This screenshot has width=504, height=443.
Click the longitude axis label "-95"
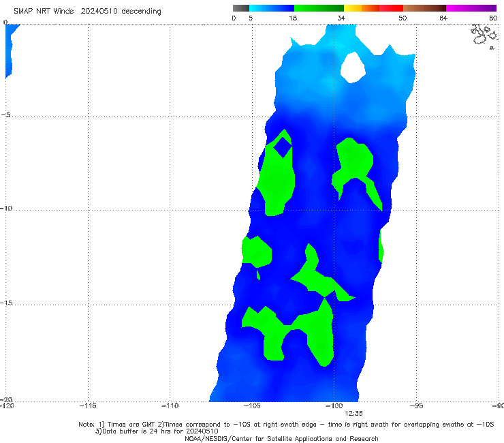point(416,406)
